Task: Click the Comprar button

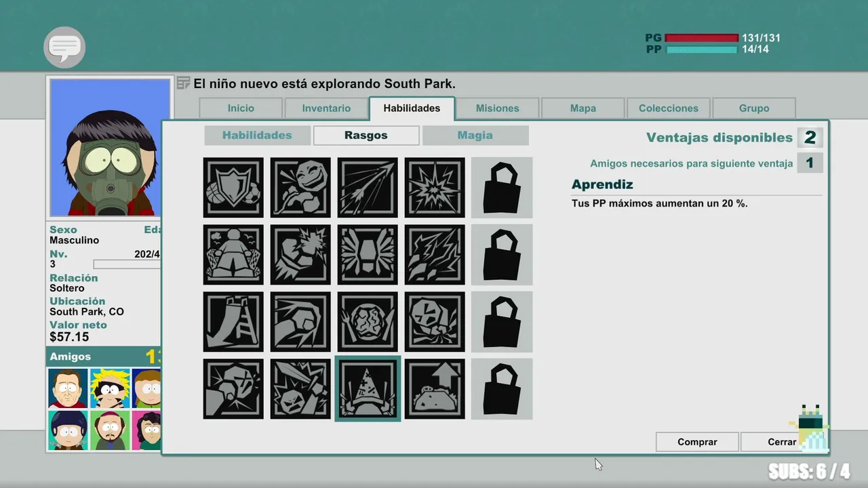Action: tap(697, 442)
